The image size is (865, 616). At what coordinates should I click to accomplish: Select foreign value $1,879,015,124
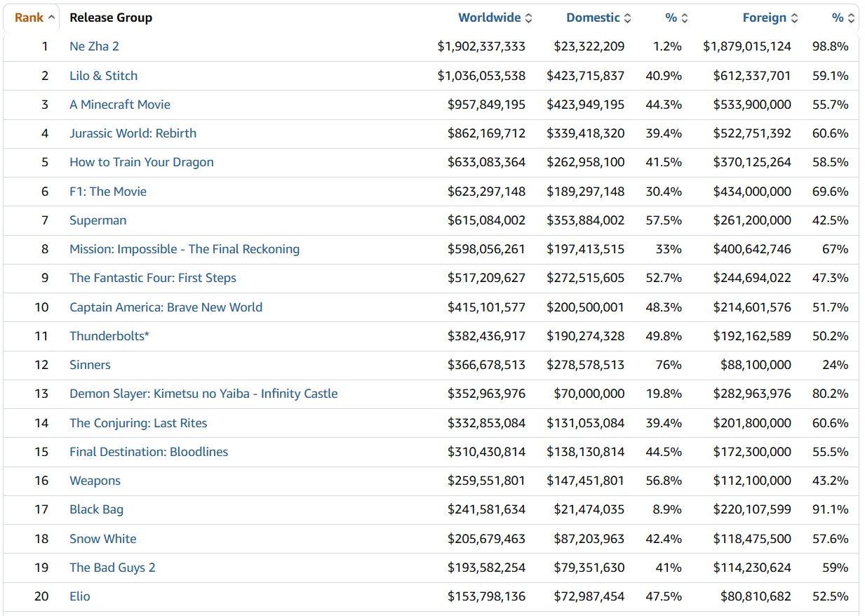point(747,46)
